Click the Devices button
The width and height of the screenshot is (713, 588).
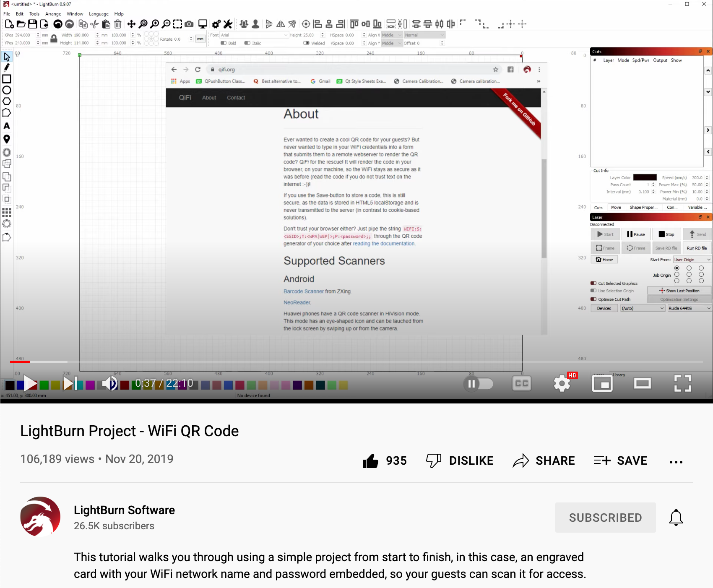[x=604, y=308]
